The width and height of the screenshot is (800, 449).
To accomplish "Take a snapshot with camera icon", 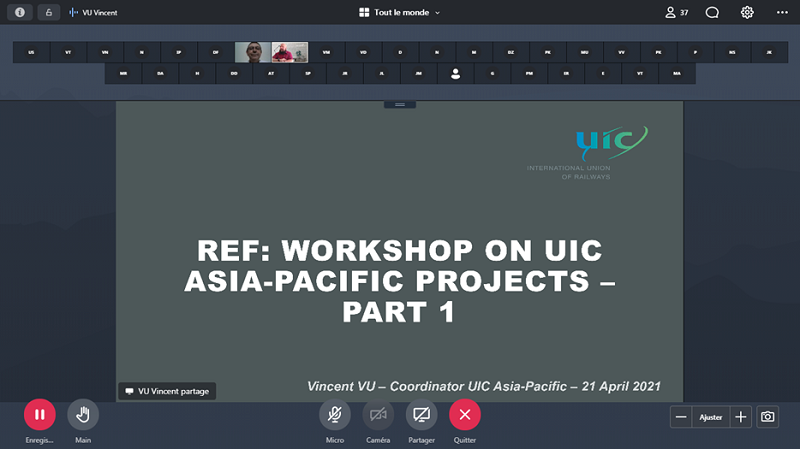I will (767, 417).
